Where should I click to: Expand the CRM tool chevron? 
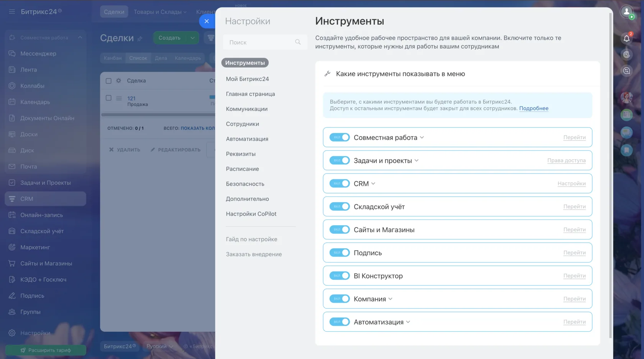(373, 184)
